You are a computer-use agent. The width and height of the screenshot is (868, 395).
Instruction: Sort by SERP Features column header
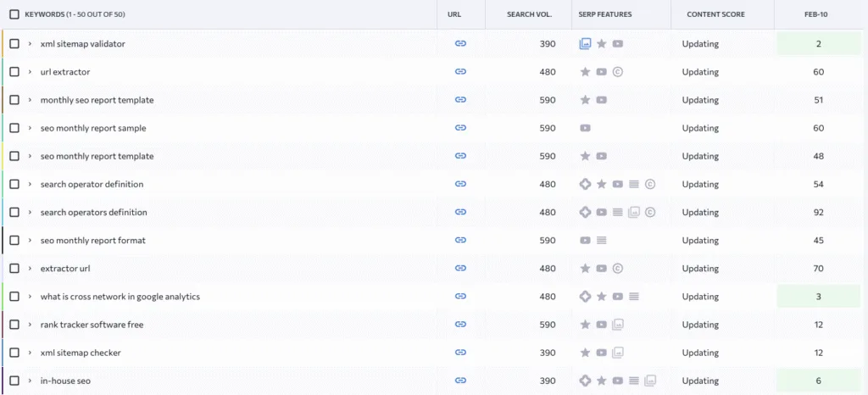(605, 14)
